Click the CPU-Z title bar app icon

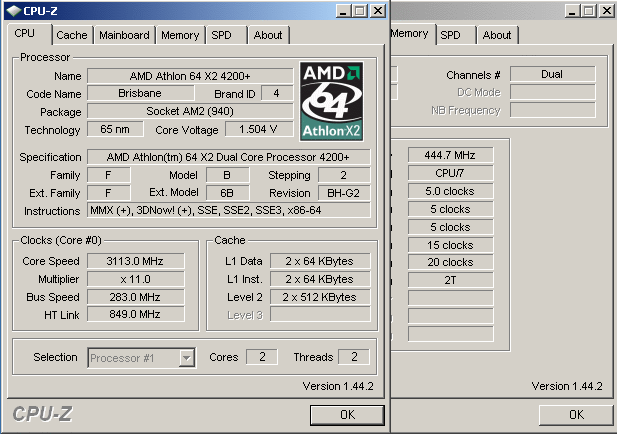click(x=12, y=10)
